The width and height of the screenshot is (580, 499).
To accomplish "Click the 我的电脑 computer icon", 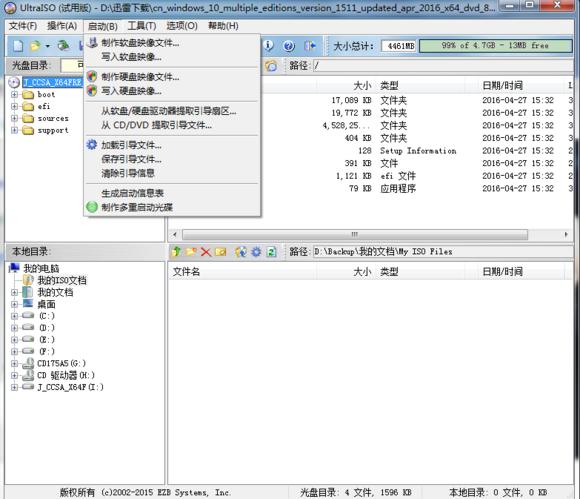I will point(14,268).
